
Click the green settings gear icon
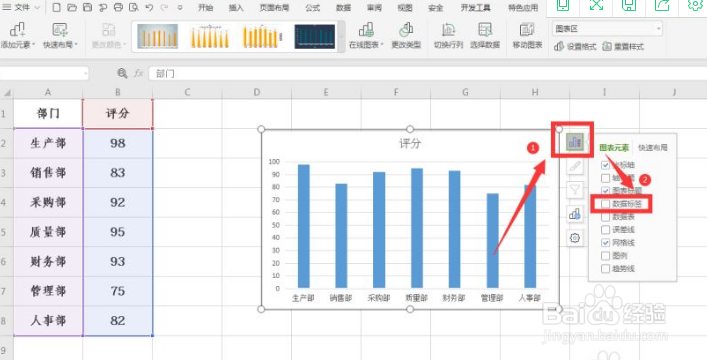pos(695,5)
